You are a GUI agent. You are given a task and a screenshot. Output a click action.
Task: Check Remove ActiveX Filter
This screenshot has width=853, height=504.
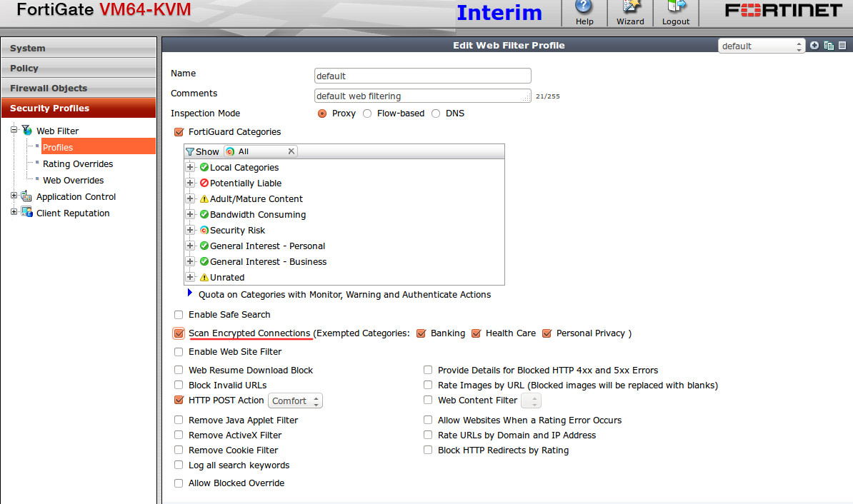(x=179, y=435)
